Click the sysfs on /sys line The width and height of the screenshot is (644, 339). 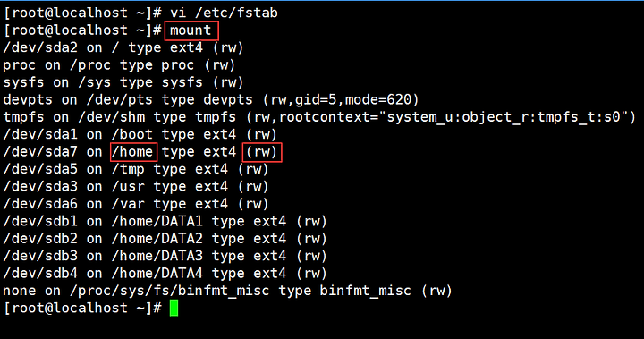(x=123, y=82)
